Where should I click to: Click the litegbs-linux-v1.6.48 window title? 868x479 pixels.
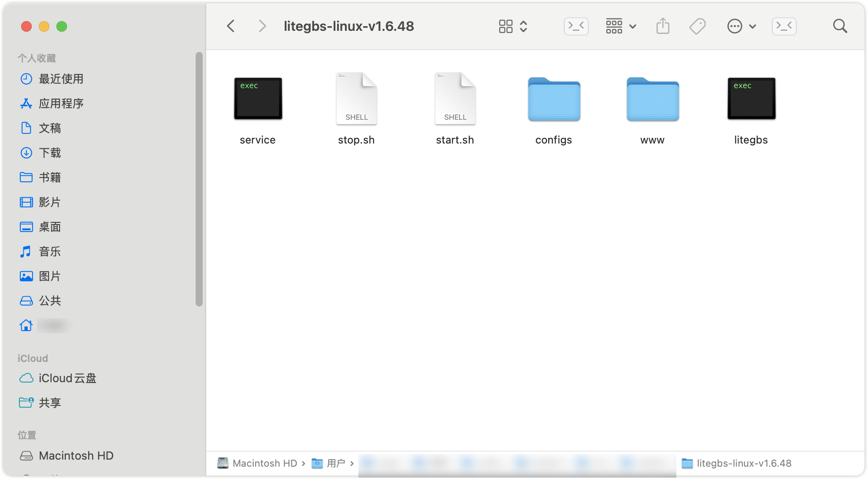[349, 26]
